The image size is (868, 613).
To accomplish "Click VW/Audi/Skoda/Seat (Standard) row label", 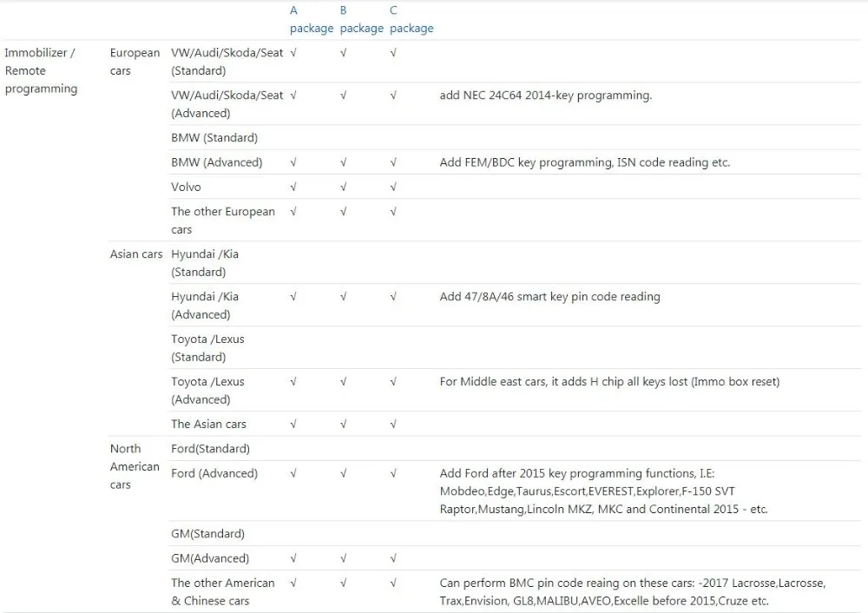I will coord(227,62).
